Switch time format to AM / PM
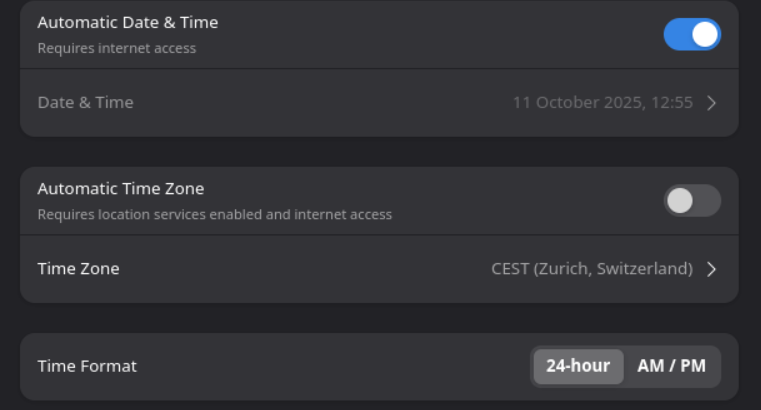The width and height of the screenshot is (761, 410). [671, 366]
